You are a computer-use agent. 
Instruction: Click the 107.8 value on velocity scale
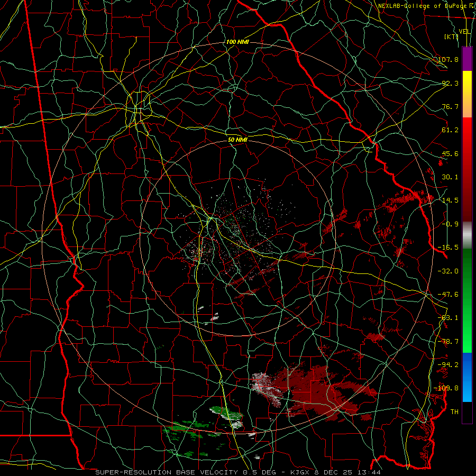[448, 59]
